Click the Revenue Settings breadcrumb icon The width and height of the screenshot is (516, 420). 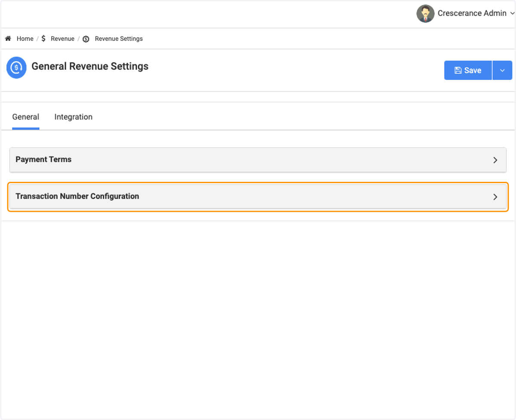pos(86,39)
